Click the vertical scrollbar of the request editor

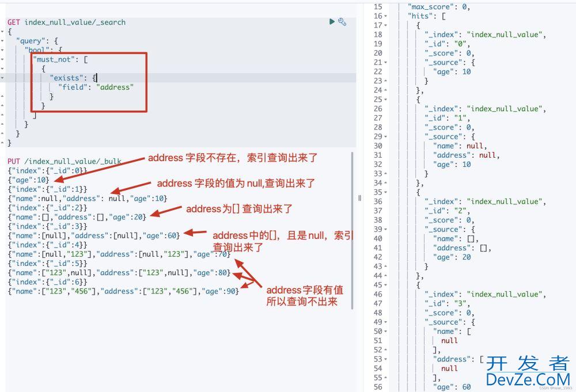point(353,230)
